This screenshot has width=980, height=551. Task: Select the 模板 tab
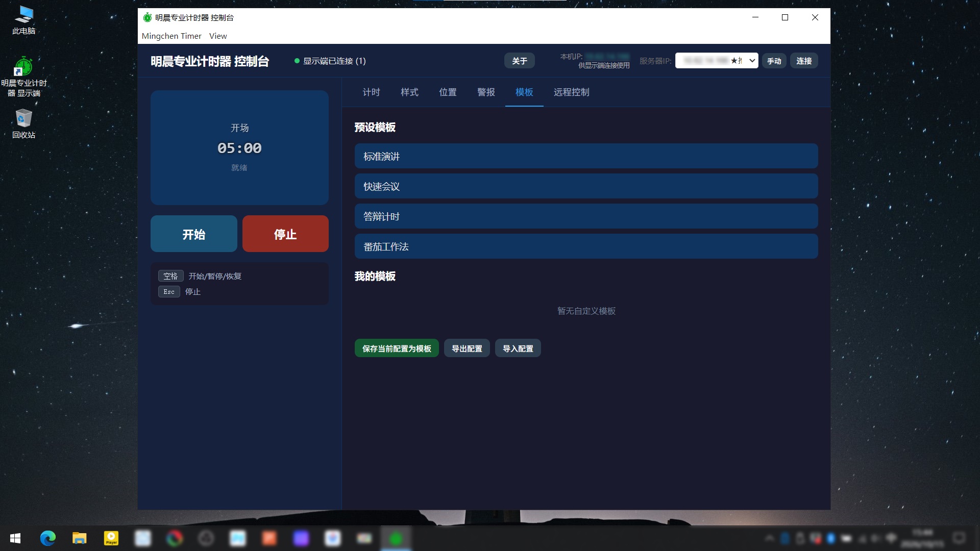[524, 92]
